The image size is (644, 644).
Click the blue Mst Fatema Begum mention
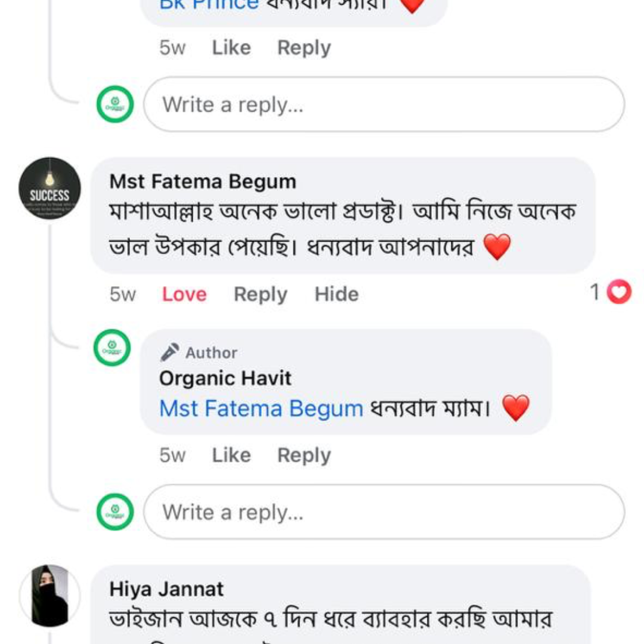click(261, 409)
